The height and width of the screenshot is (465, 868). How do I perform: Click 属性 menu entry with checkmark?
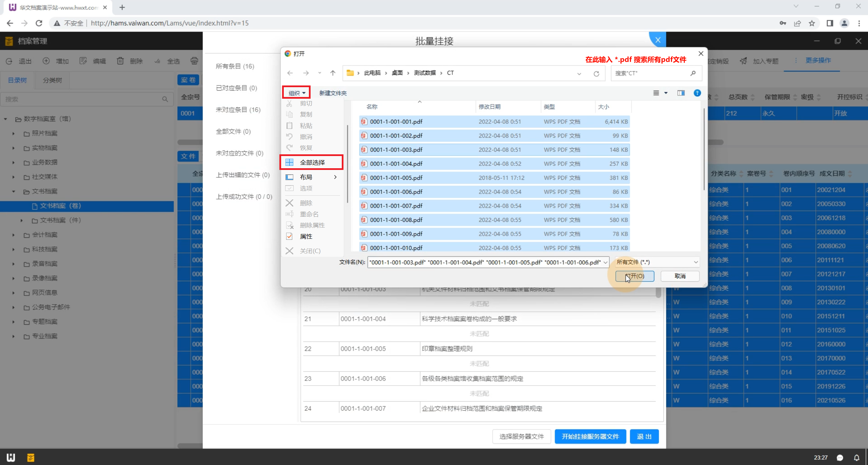pos(306,236)
